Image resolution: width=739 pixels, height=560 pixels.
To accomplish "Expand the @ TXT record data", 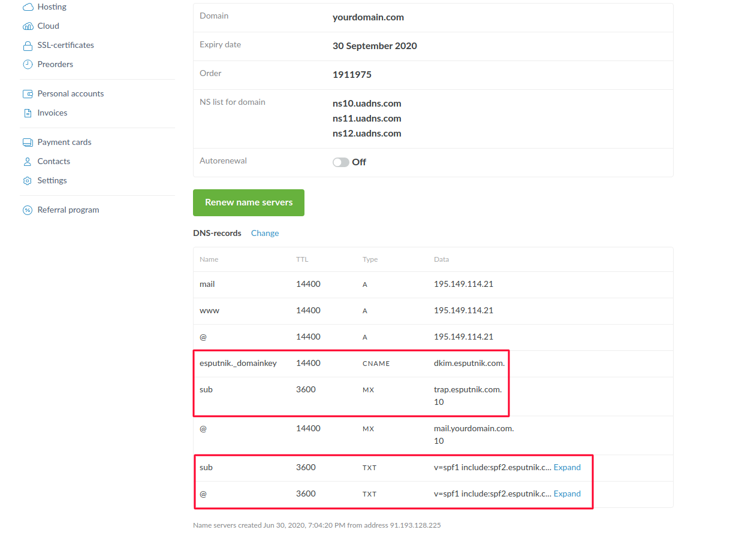I will pyautogui.click(x=567, y=494).
